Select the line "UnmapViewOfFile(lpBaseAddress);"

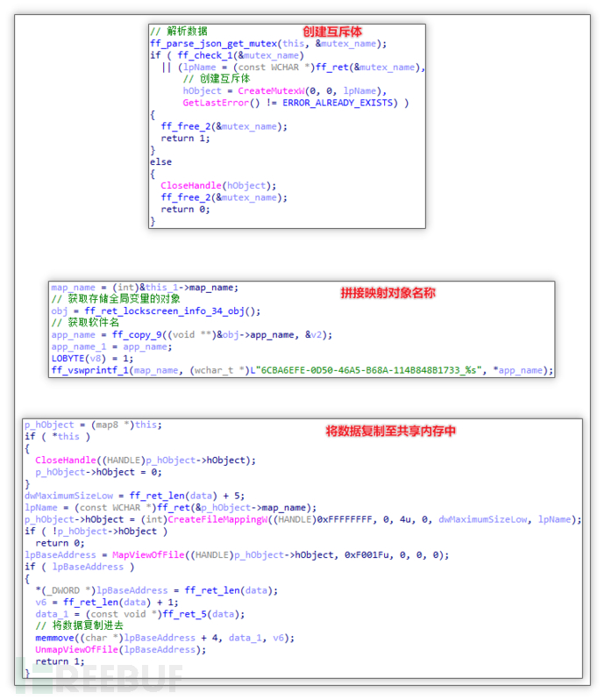click(121, 649)
